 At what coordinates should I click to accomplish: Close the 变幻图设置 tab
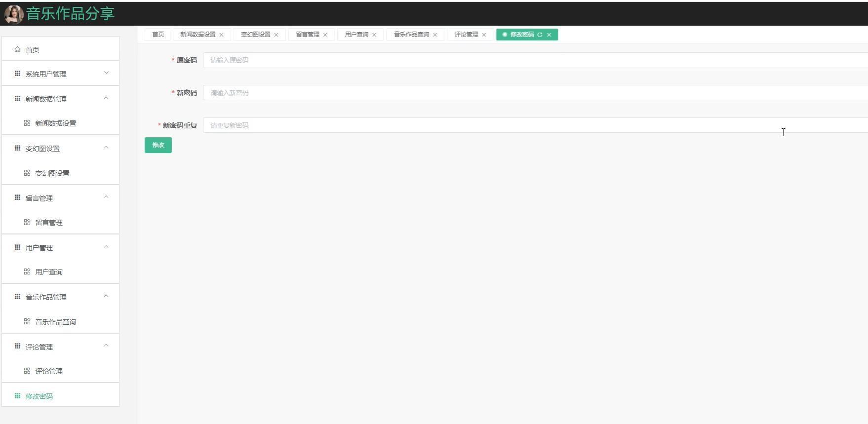(276, 35)
